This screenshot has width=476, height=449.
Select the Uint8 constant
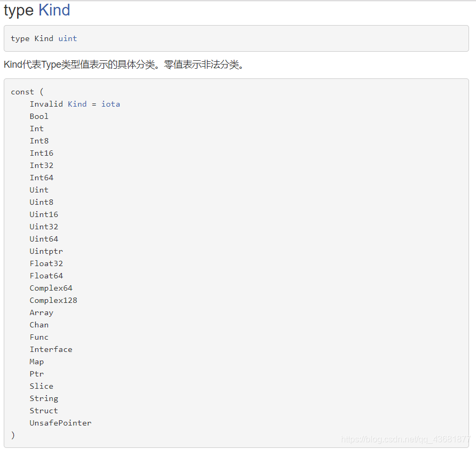[x=41, y=202]
